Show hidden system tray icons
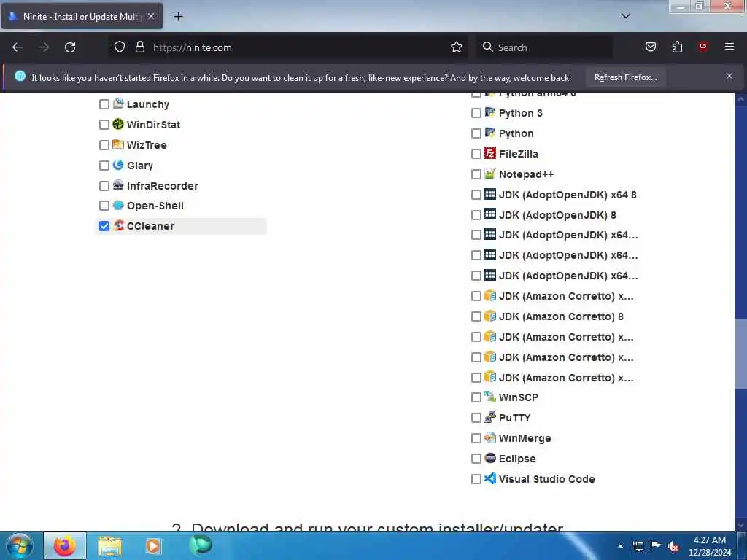Screen dimensions: 747x560 (x=620, y=546)
